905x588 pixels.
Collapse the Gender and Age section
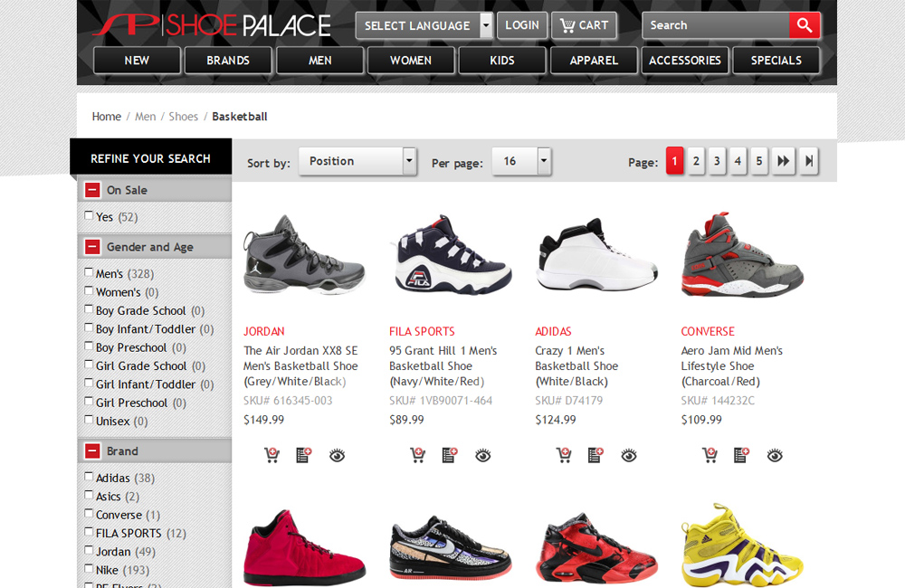[x=92, y=247]
